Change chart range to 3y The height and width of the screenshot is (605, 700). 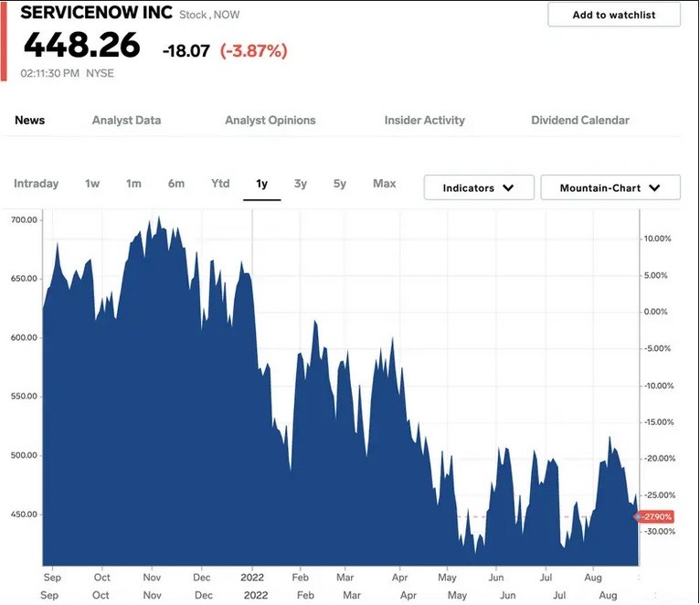pos(301,184)
